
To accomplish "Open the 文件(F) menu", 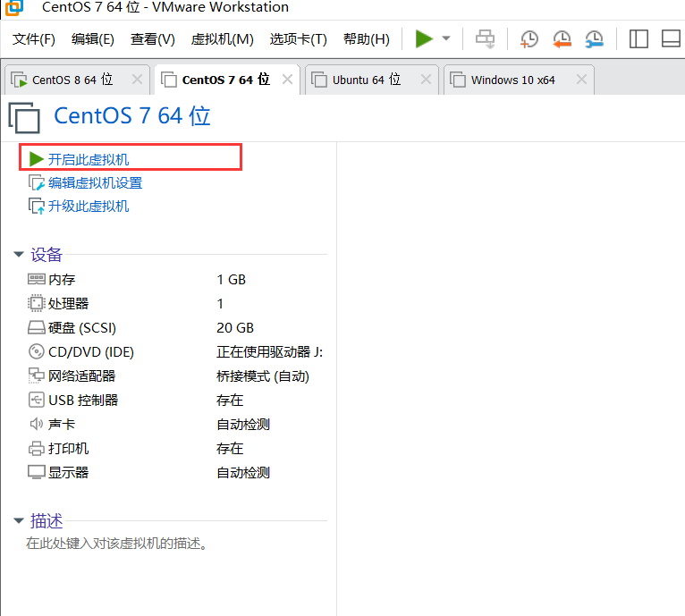I will (34, 39).
